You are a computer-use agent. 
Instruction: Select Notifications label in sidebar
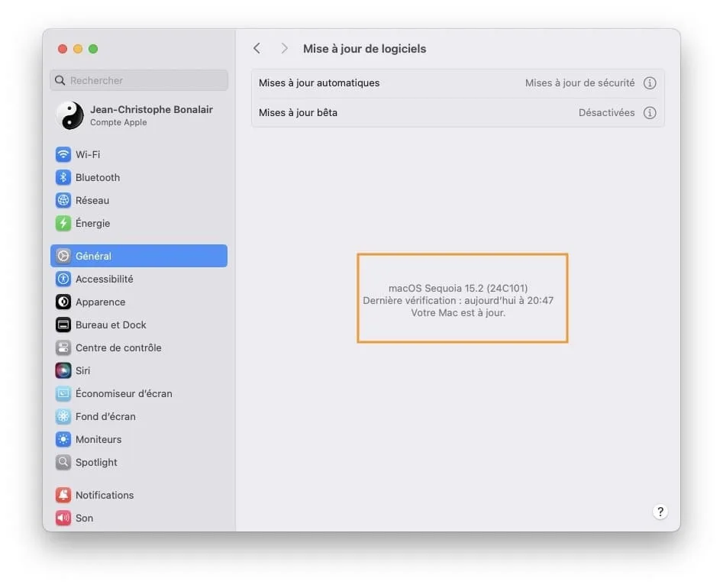tap(105, 495)
